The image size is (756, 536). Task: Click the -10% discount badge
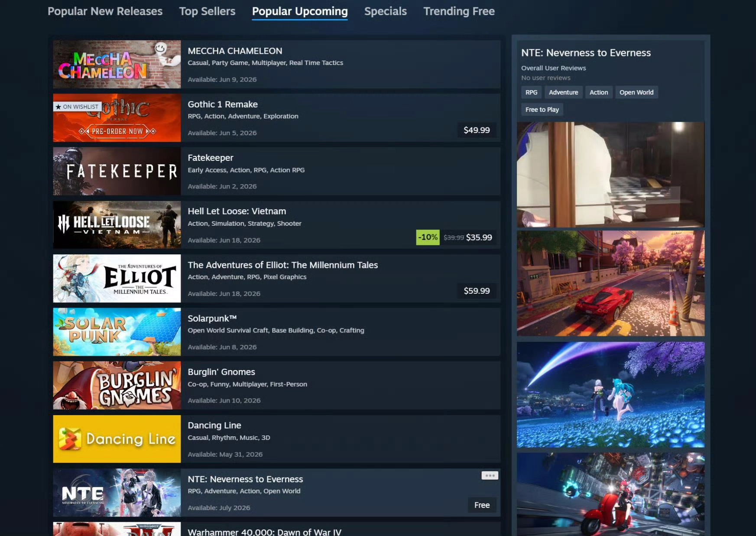(428, 237)
